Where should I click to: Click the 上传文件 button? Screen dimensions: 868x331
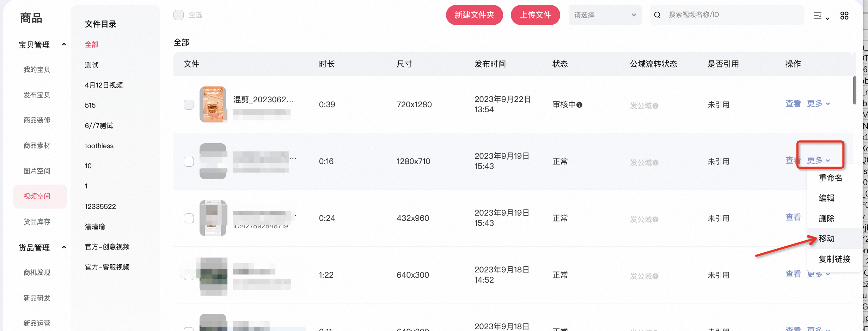(535, 15)
